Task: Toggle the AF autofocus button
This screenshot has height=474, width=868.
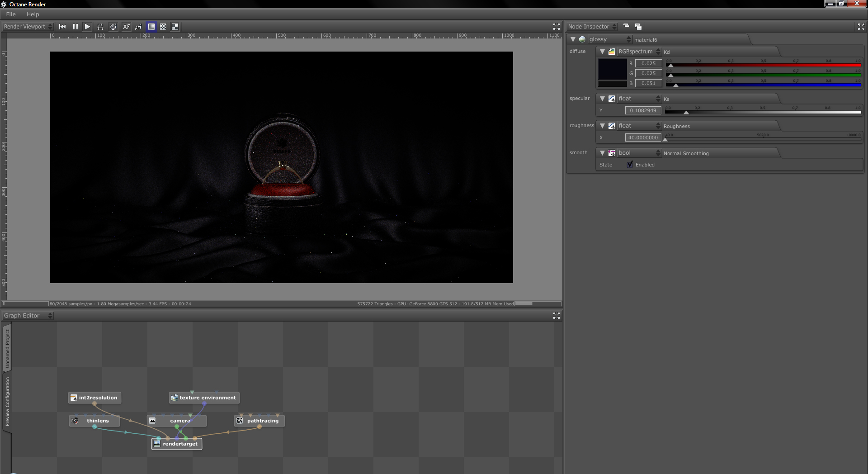Action: [127, 27]
